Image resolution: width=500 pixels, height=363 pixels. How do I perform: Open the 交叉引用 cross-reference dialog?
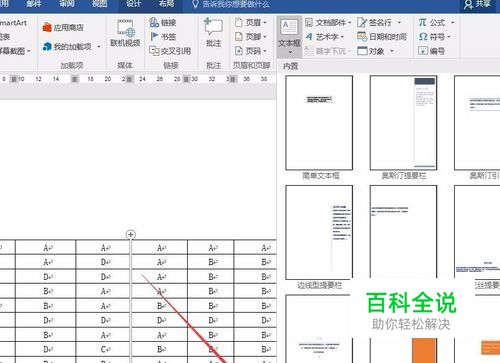[170, 51]
